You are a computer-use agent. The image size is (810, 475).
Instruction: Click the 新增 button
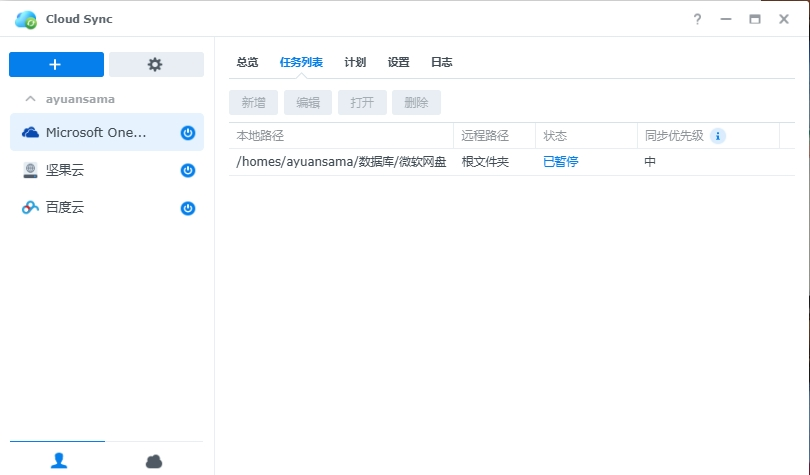pos(254,102)
